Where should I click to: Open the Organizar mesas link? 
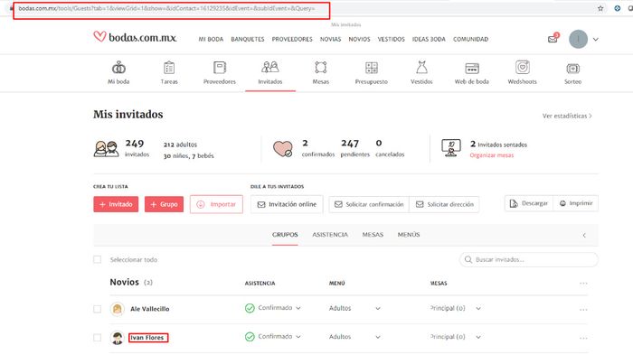click(492, 155)
